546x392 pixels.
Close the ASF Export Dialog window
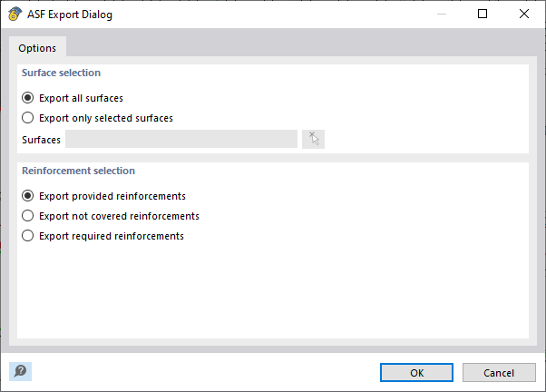pyautogui.click(x=524, y=15)
